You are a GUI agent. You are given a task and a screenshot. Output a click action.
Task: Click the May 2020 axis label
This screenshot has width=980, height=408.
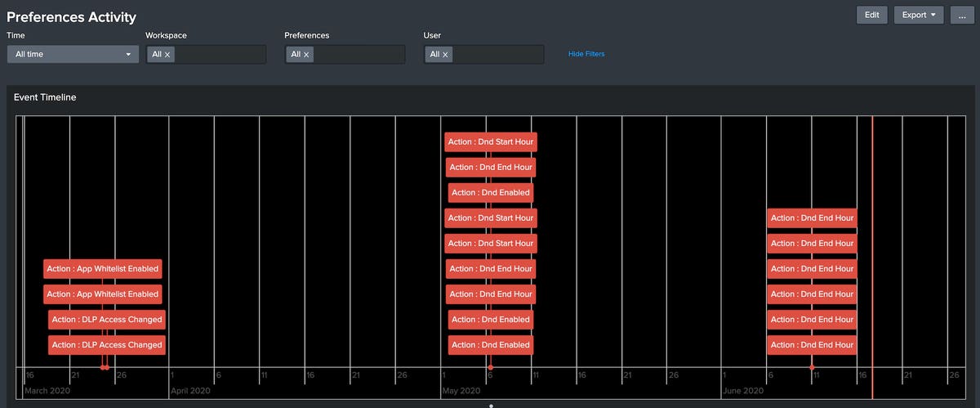click(461, 391)
